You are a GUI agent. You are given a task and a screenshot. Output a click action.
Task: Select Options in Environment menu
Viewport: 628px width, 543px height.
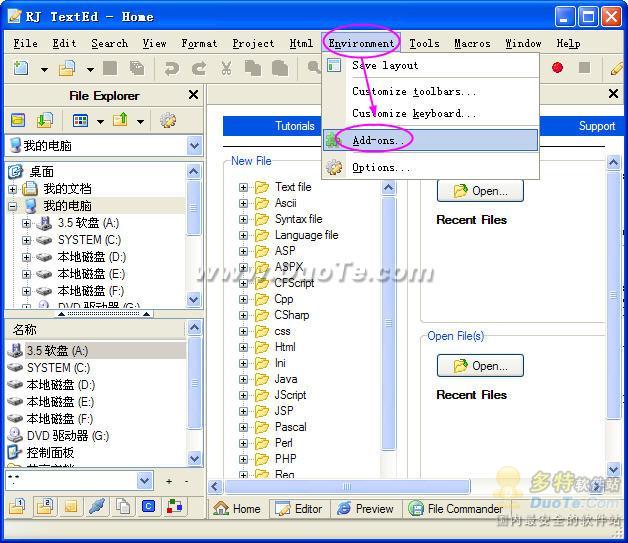click(x=430, y=167)
